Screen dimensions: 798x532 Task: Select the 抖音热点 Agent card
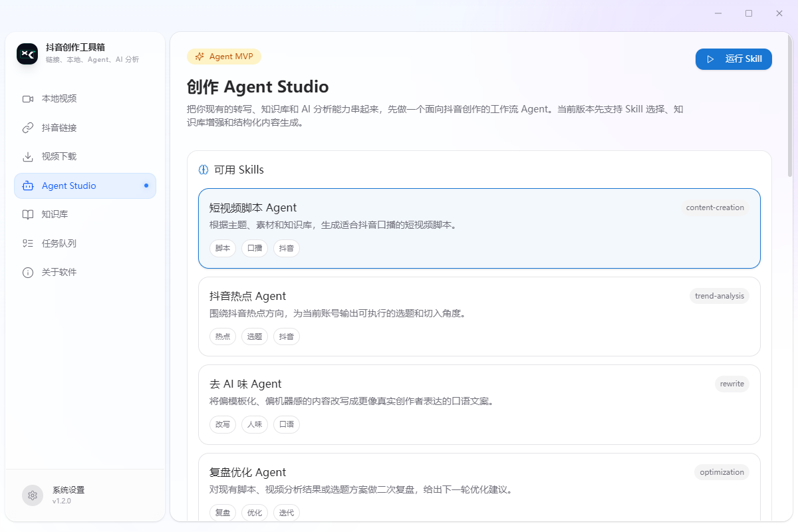(479, 317)
